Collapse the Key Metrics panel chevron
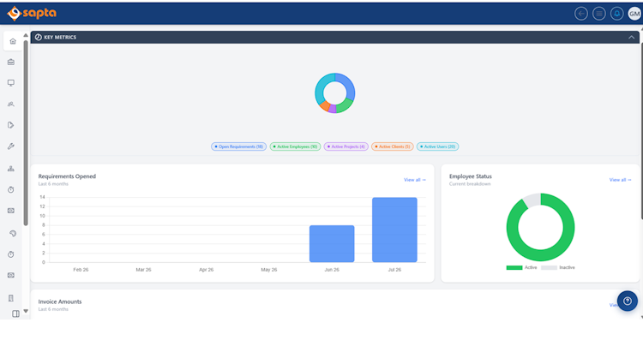This screenshot has width=643, height=364. (x=632, y=38)
